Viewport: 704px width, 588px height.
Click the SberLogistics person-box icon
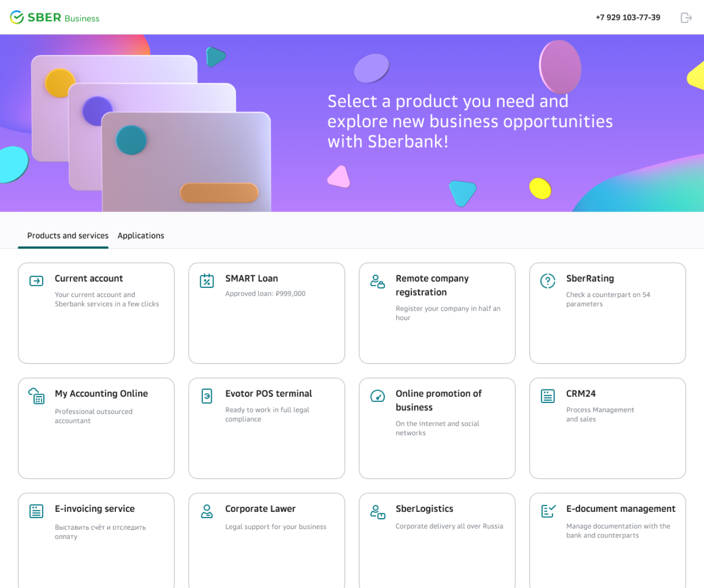coord(378,511)
